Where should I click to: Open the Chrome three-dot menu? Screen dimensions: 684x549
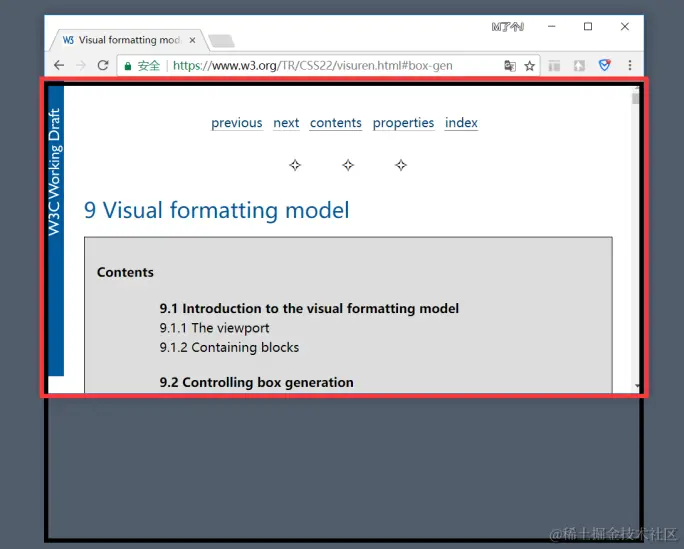point(630,65)
